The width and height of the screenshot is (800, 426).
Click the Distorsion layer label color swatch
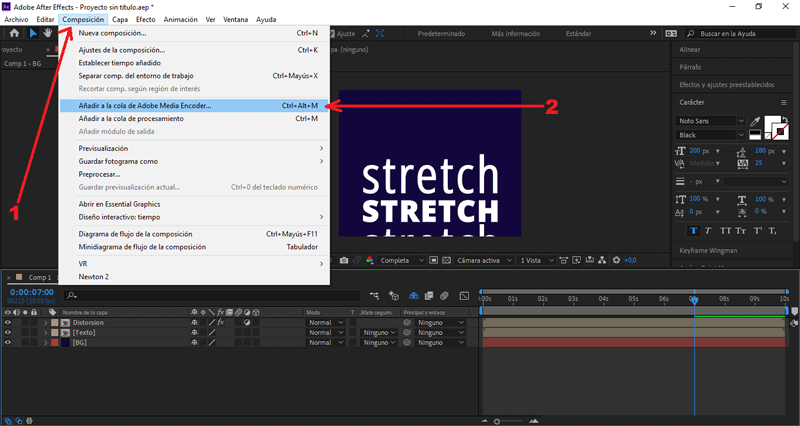point(55,322)
